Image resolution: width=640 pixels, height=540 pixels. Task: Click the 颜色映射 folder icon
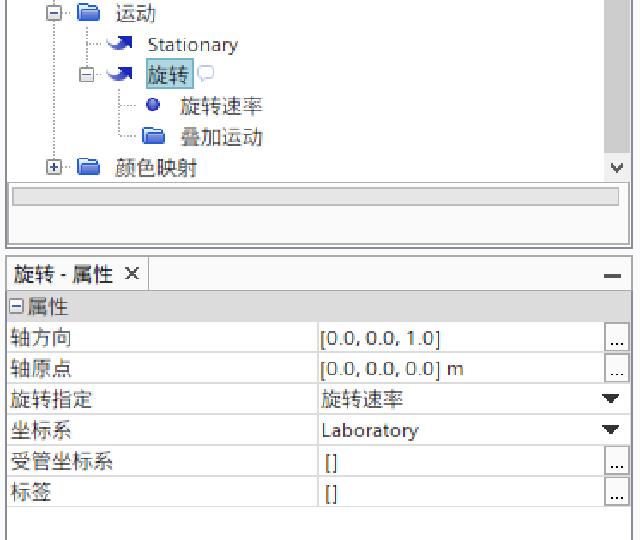88,167
